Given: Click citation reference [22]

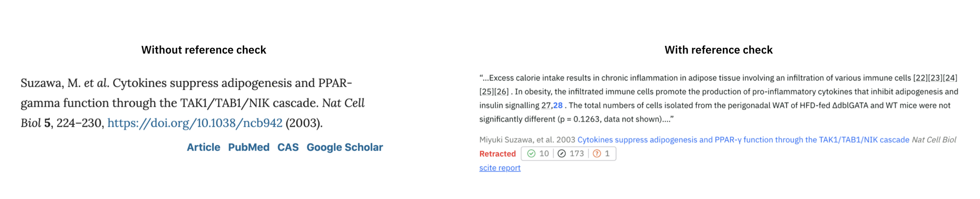Looking at the screenshot, I should [x=920, y=78].
